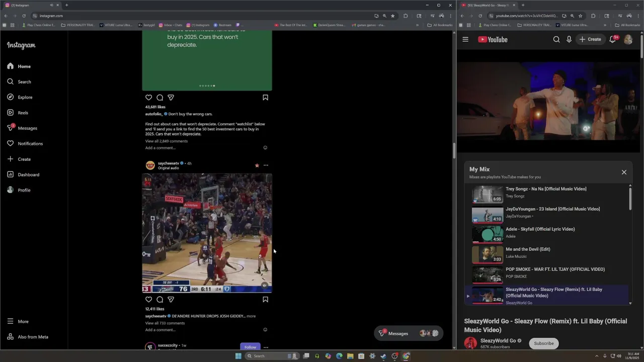Open YouTube account avatar menu

tap(628, 39)
